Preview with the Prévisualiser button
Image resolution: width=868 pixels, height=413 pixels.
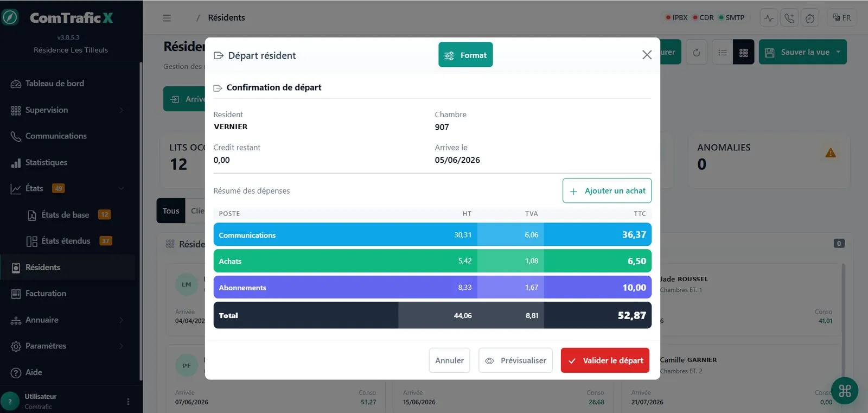coord(515,360)
